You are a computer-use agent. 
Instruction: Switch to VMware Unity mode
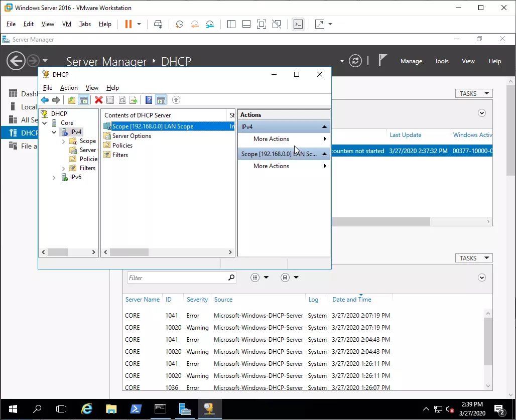[277, 24]
